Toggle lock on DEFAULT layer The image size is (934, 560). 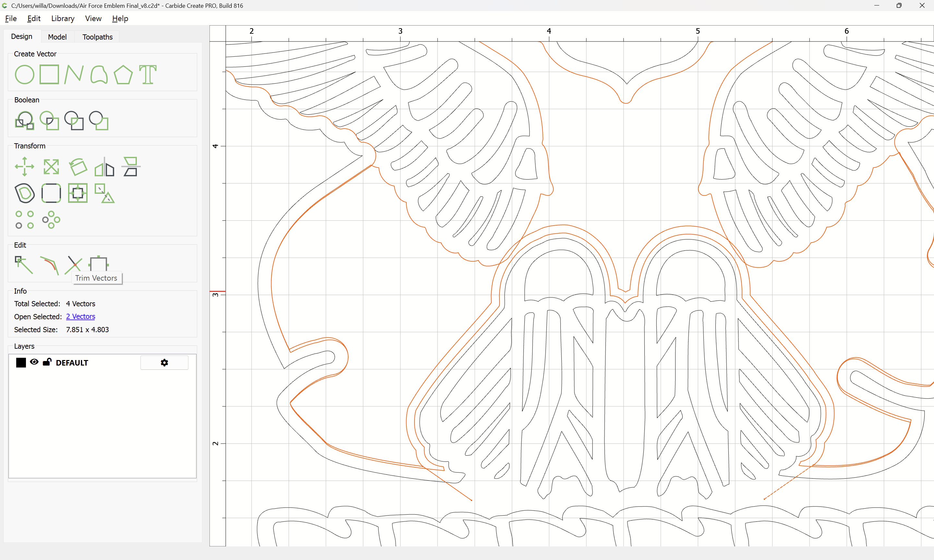47,362
